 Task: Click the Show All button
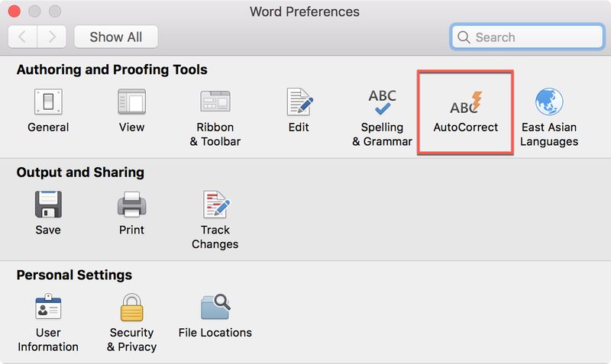pos(116,37)
